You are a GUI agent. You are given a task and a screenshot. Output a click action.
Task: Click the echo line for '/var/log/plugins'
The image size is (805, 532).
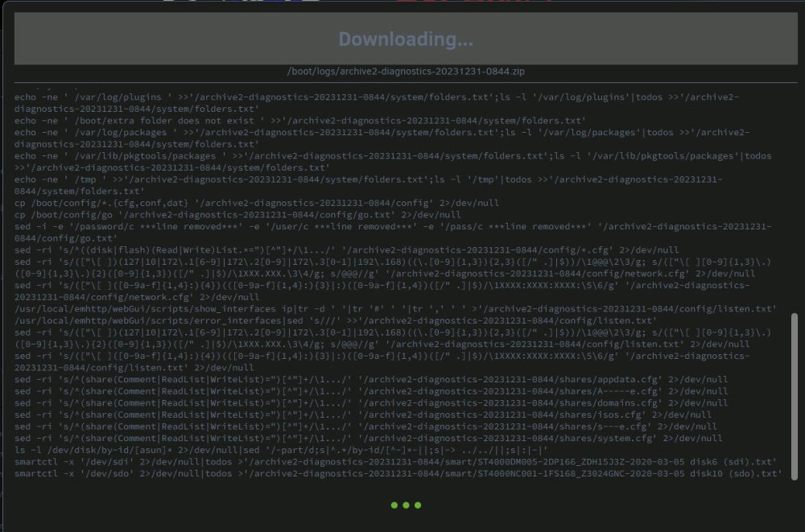pos(376,103)
